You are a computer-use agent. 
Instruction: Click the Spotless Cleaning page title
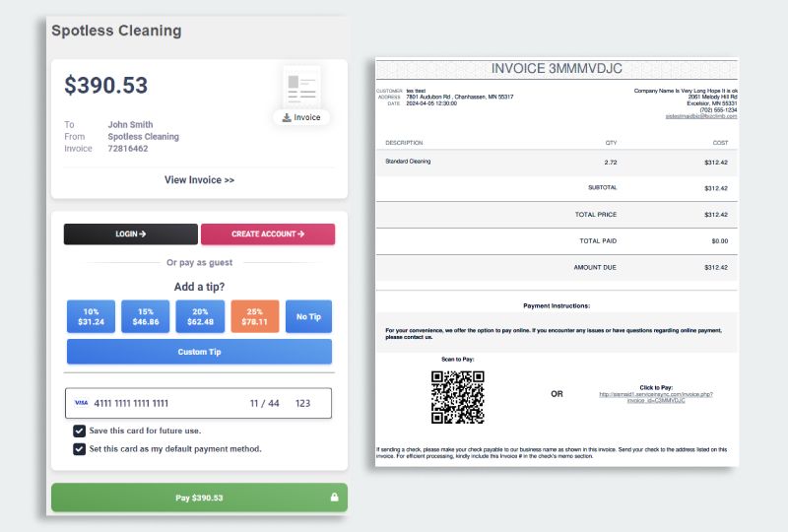[x=116, y=31]
